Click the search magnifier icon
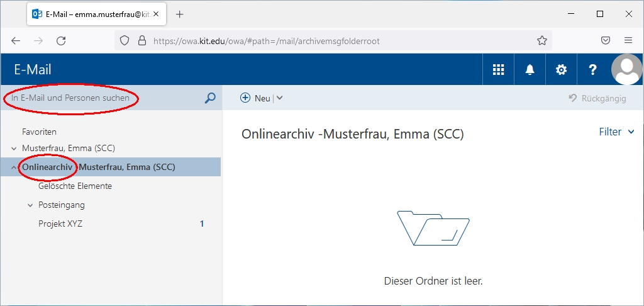This screenshot has height=306, width=644. click(210, 98)
